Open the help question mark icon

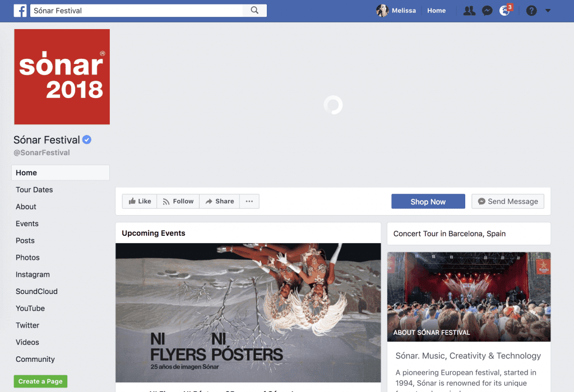[x=531, y=11]
